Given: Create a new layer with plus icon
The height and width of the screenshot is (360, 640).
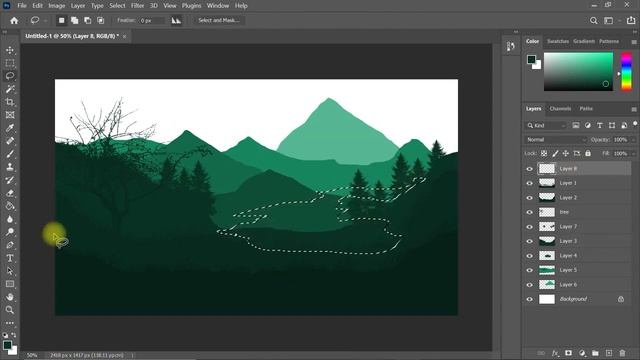Looking at the screenshot, I should pos(609,353).
